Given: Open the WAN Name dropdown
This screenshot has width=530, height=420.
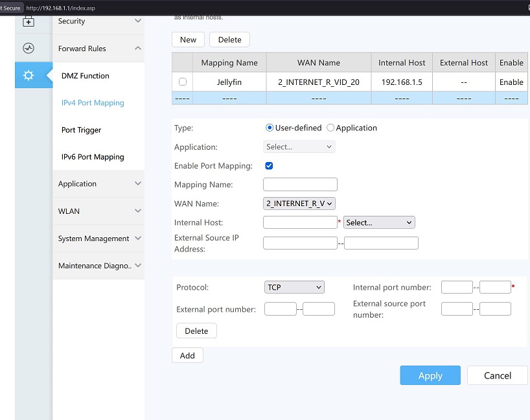Looking at the screenshot, I should pos(299,204).
